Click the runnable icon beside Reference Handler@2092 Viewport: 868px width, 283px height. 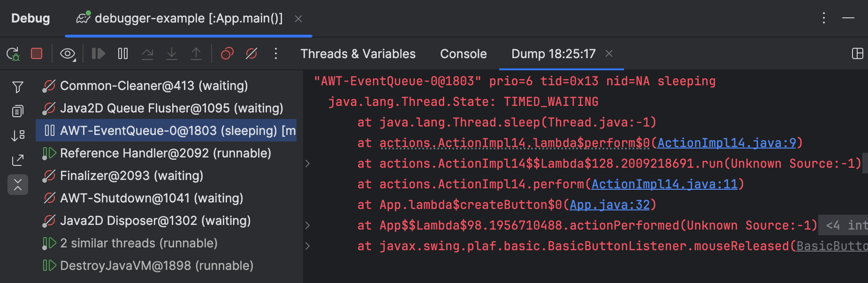tap(49, 153)
